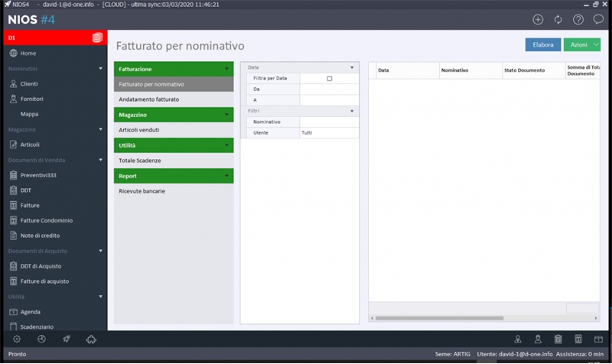This screenshot has width=612, height=364.
Task: Toggle the Filtra per Data checkbox
Action: (x=330, y=79)
